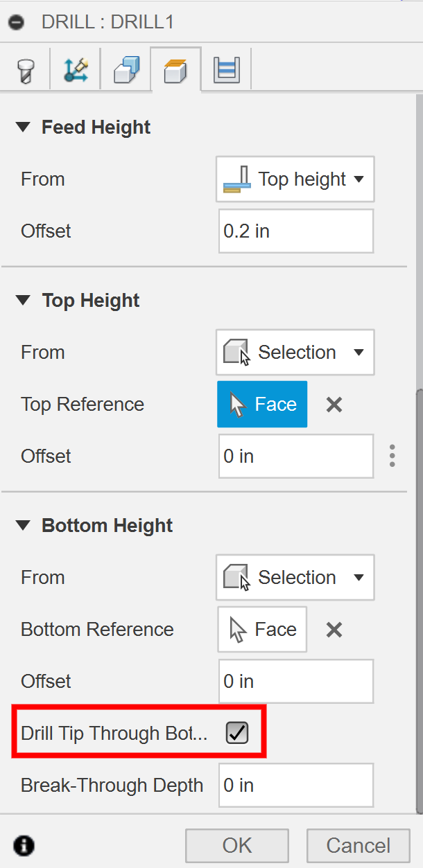Open the Tool tab icon
423x868 pixels.
pyautogui.click(x=25, y=71)
